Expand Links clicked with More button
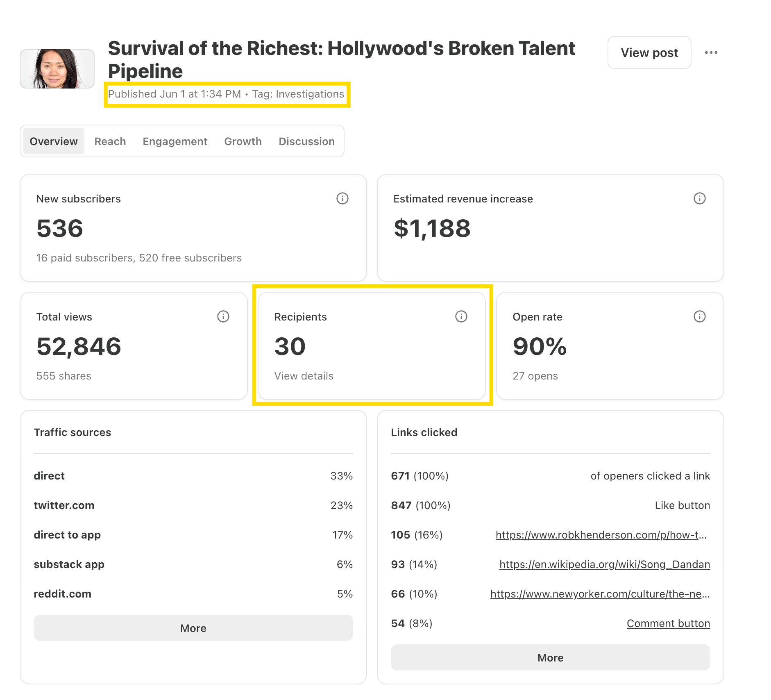The height and width of the screenshot is (700, 771). click(551, 657)
